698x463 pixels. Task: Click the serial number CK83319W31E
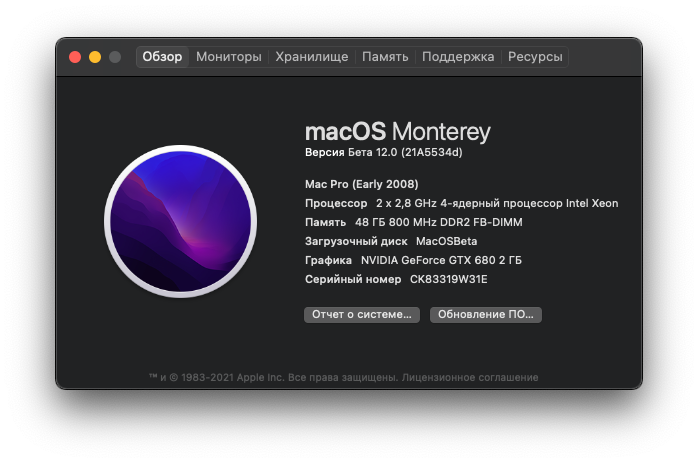click(448, 279)
